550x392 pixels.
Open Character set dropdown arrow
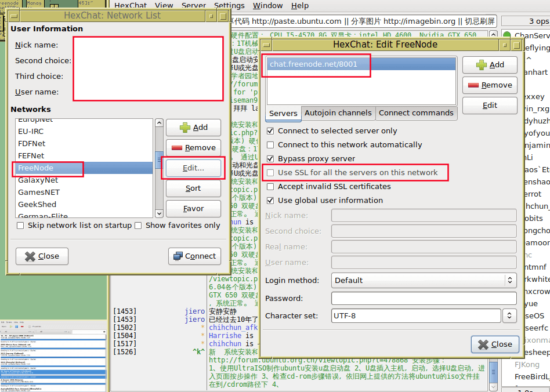(x=509, y=316)
